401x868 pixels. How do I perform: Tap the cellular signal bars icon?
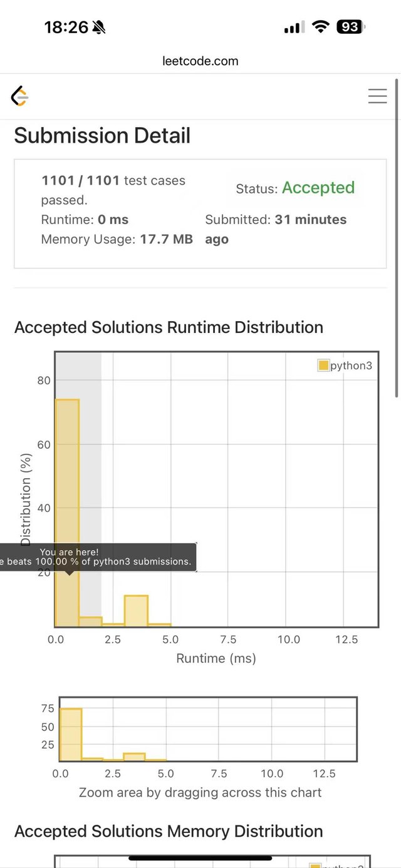point(294,28)
